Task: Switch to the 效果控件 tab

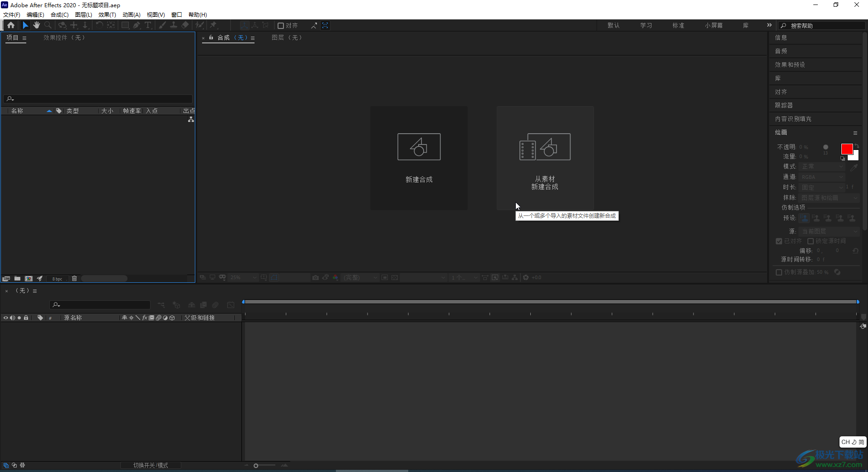Action: 64,38
